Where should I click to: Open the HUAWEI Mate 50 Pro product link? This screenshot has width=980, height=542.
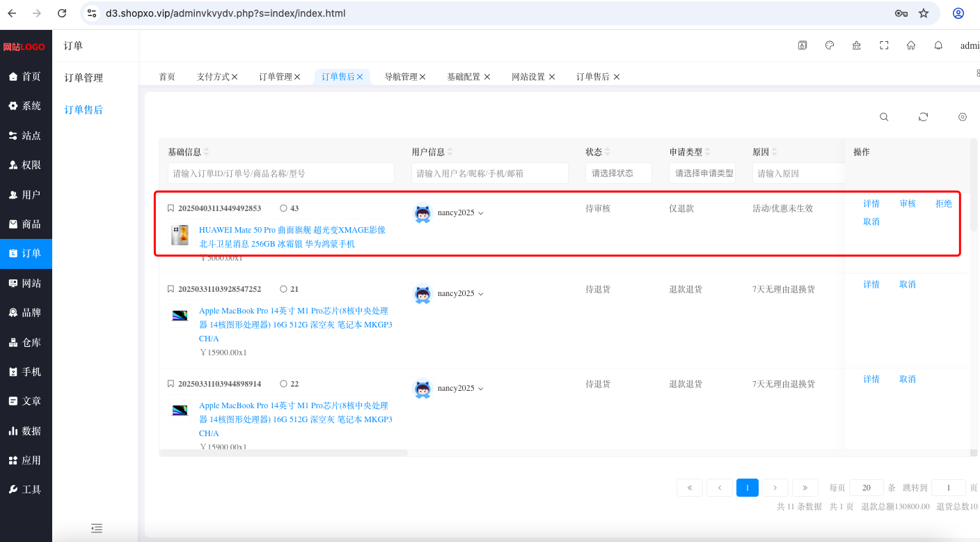click(292, 237)
